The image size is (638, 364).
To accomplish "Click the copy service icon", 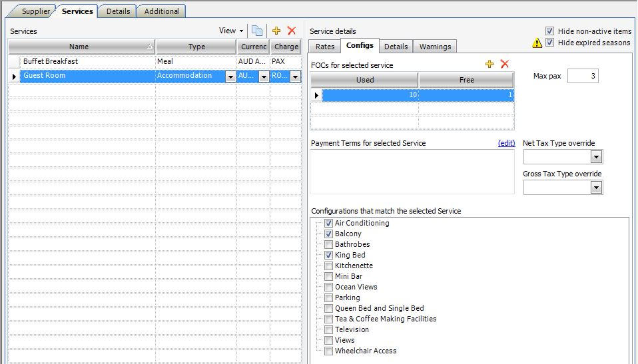I will tap(257, 31).
